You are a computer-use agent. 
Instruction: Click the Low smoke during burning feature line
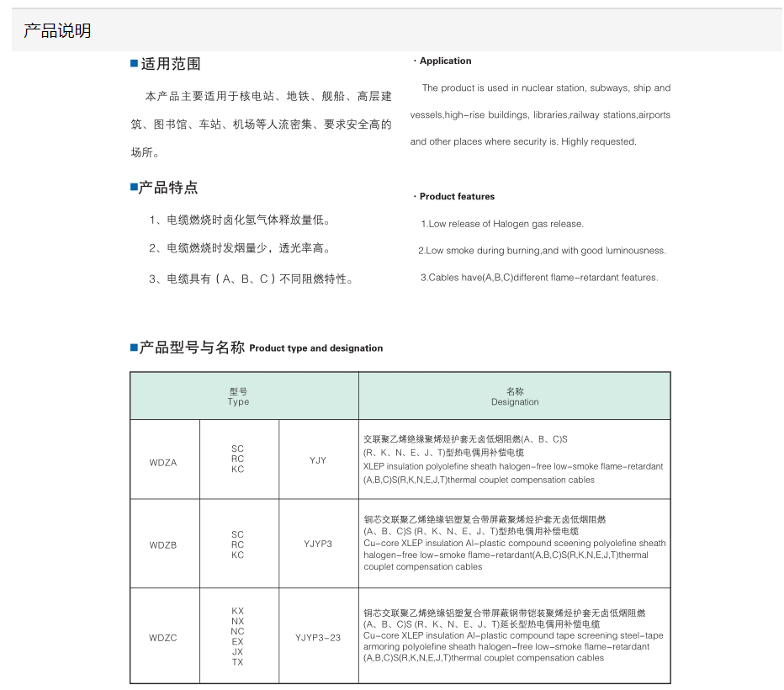544,251
